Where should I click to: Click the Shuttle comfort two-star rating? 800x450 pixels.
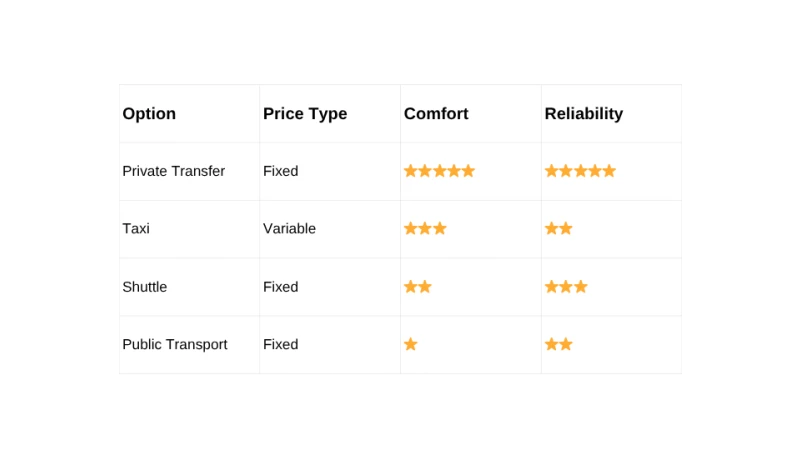click(417, 287)
